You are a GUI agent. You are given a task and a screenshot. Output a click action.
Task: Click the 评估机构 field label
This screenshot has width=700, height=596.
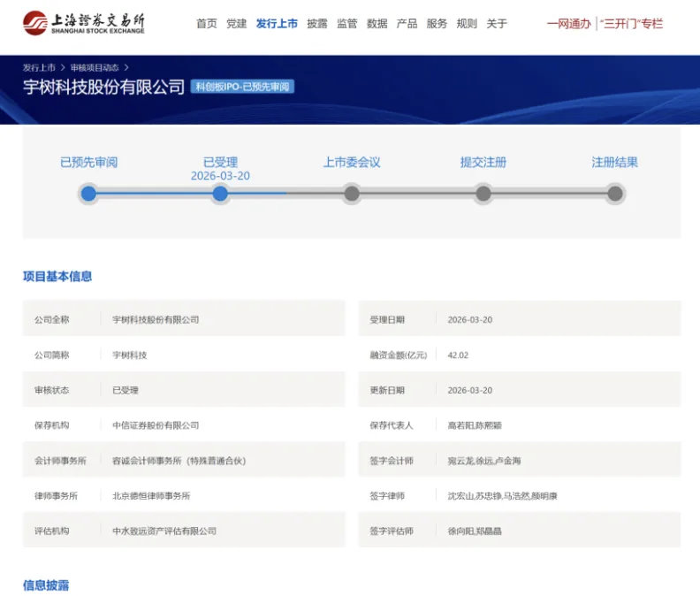click(x=52, y=531)
